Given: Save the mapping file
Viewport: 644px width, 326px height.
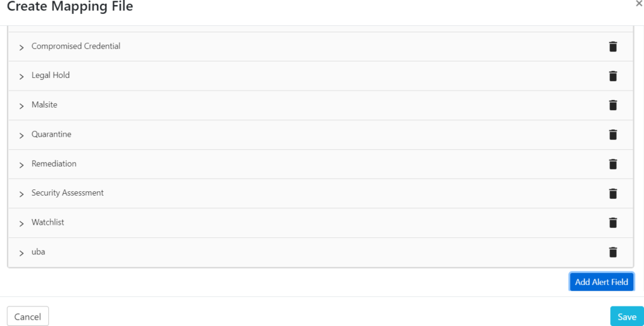Looking at the screenshot, I should 626,317.
